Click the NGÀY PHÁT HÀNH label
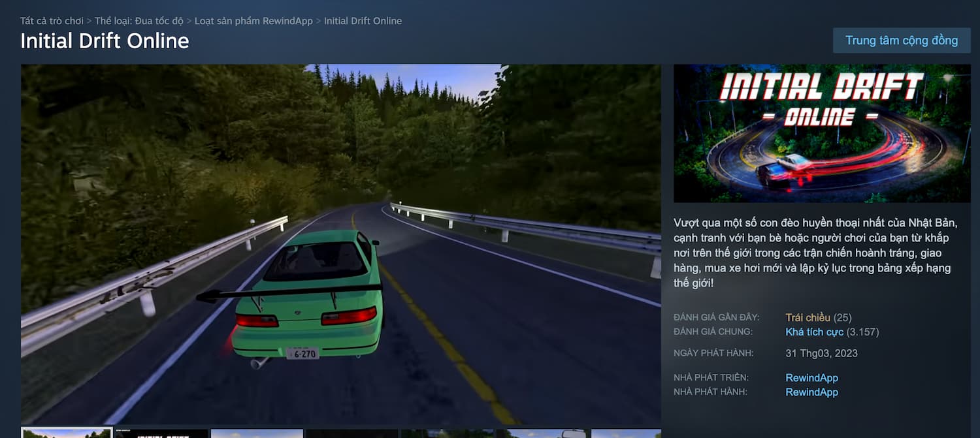The height and width of the screenshot is (438, 980). click(x=713, y=353)
